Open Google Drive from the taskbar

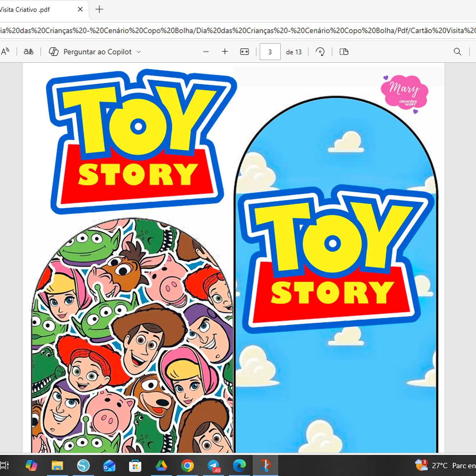pos(161,466)
